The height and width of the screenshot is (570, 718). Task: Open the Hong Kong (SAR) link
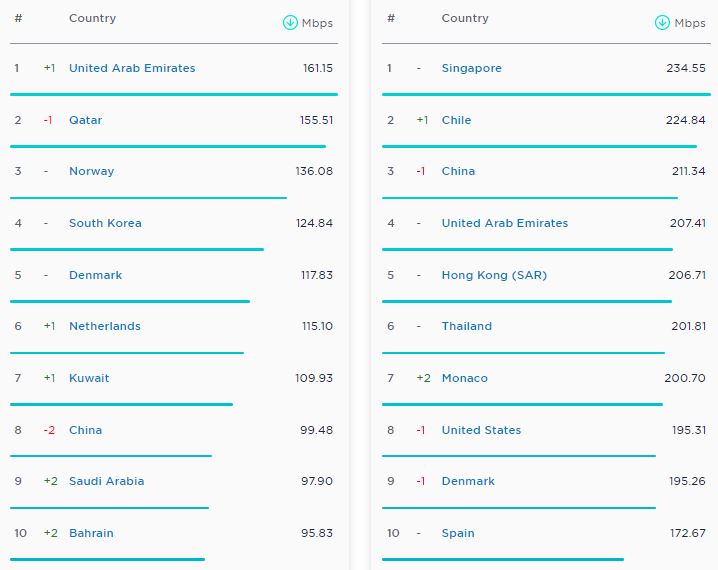494,275
